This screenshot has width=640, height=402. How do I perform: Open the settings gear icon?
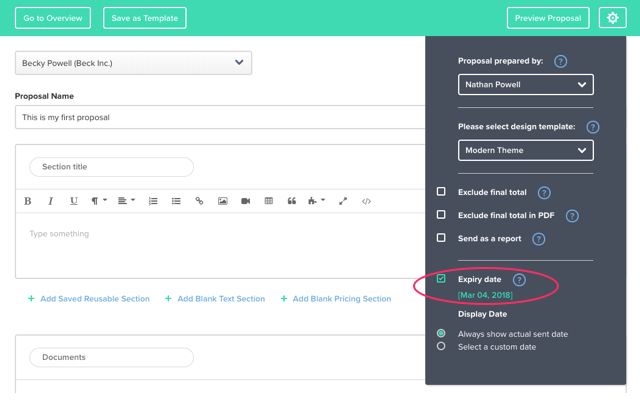(612, 18)
